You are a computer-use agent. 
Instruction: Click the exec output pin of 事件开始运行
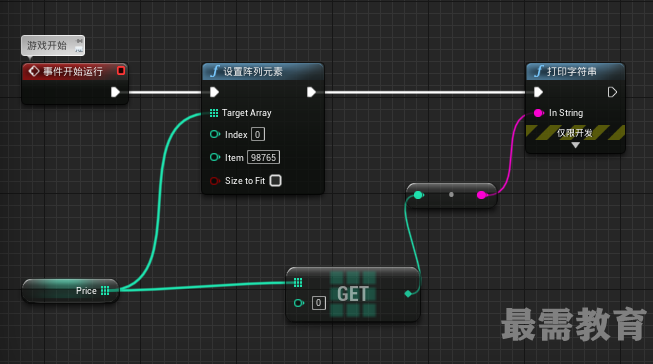(x=115, y=92)
